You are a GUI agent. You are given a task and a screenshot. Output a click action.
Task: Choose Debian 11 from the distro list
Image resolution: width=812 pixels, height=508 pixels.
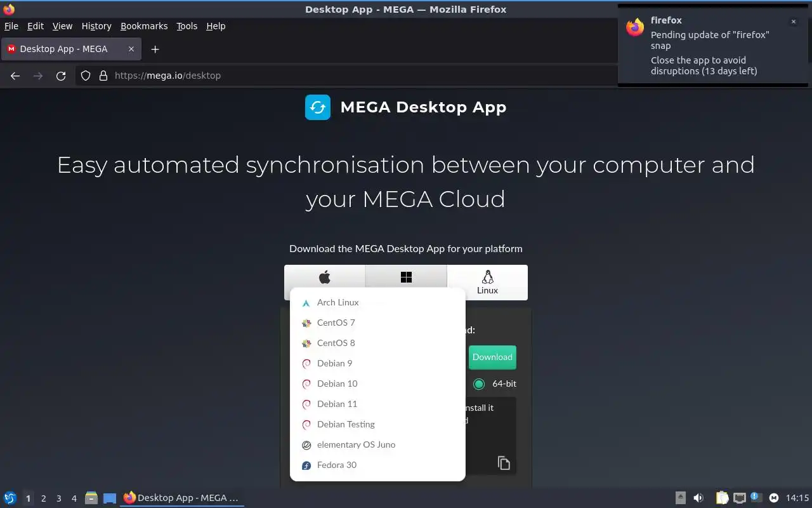(x=377, y=404)
